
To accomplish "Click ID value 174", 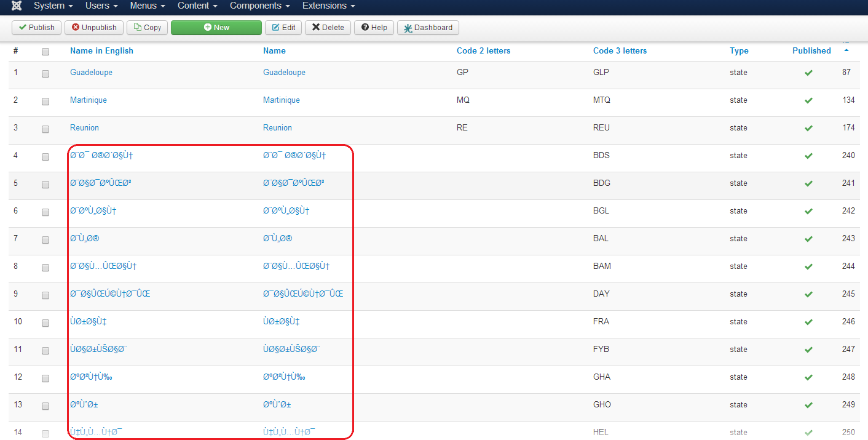I will point(848,128).
